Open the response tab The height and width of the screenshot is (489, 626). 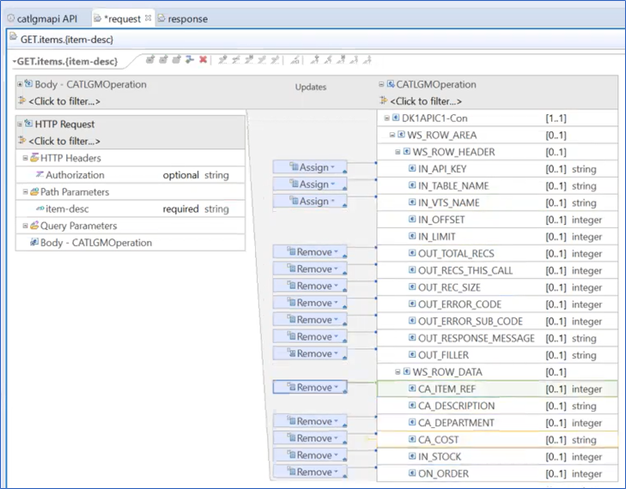tap(183, 19)
